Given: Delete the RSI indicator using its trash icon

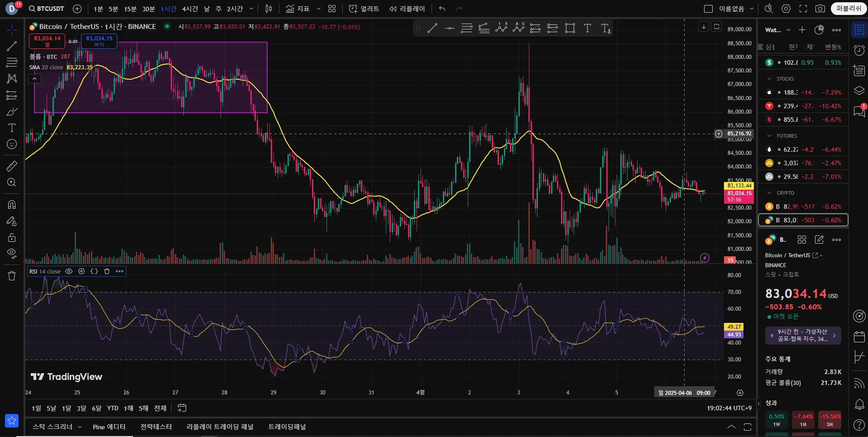Looking at the screenshot, I should (107, 271).
